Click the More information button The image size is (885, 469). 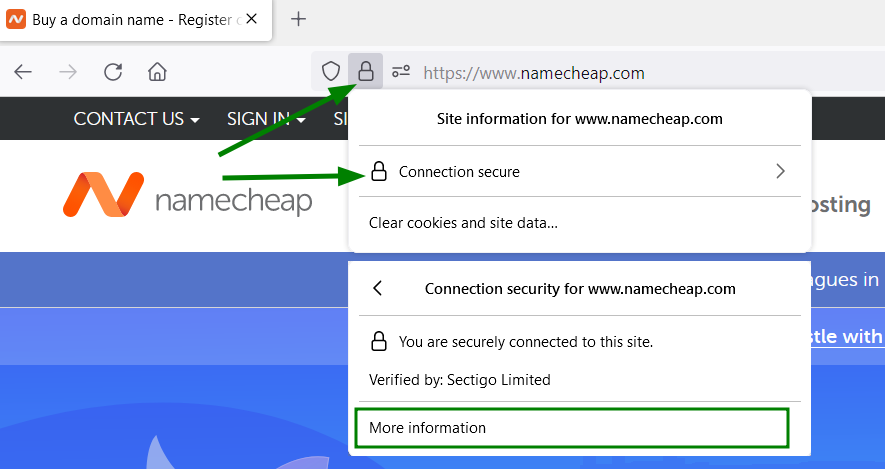point(572,428)
